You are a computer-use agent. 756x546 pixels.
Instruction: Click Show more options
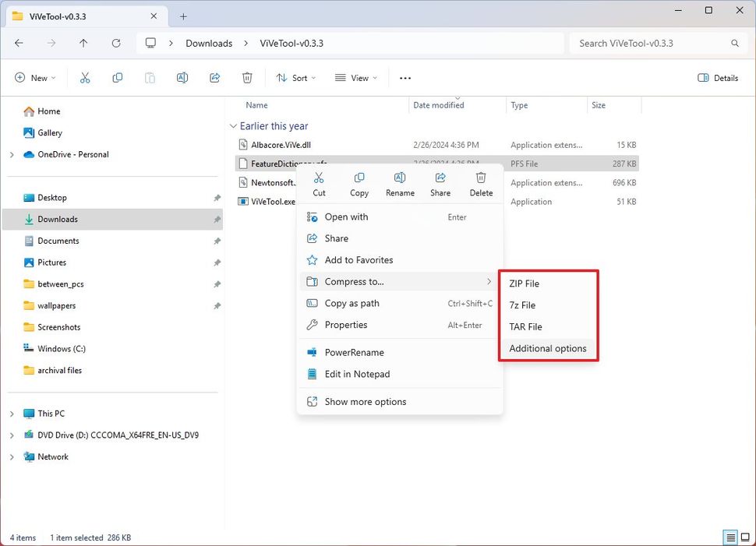click(x=366, y=401)
